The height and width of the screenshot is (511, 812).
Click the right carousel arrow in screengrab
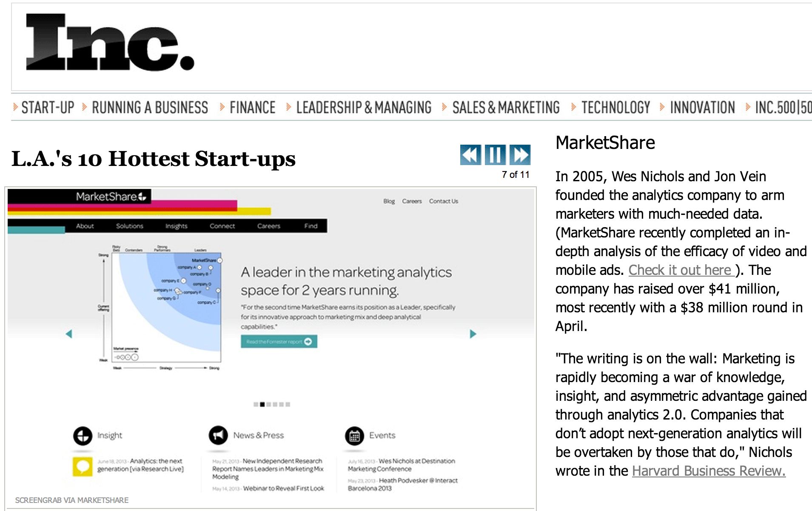[473, 334]
